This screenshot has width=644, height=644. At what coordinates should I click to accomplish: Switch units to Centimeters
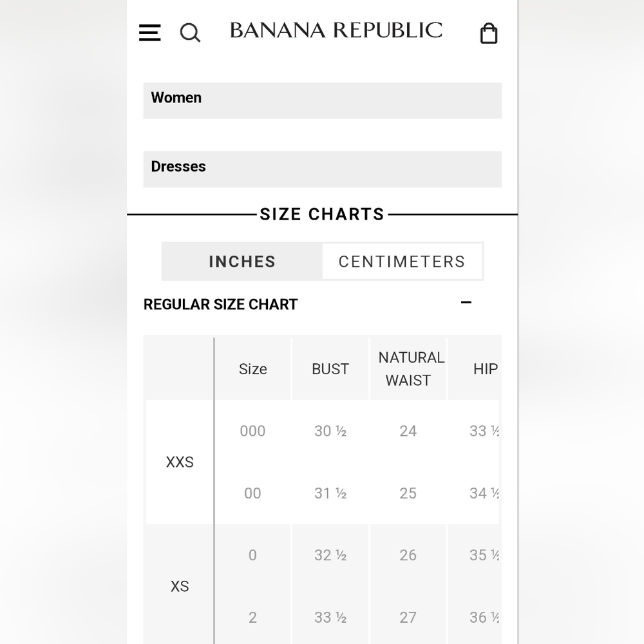402,261
